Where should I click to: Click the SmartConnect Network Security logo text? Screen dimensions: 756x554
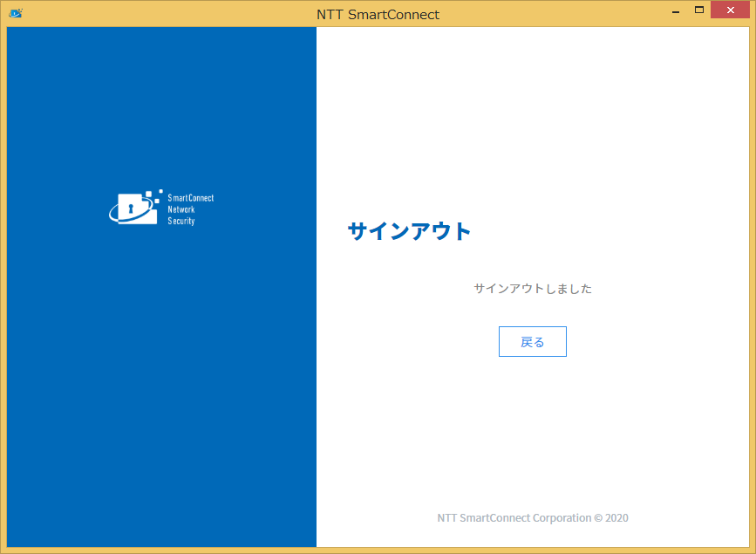[x=190, y=209]
